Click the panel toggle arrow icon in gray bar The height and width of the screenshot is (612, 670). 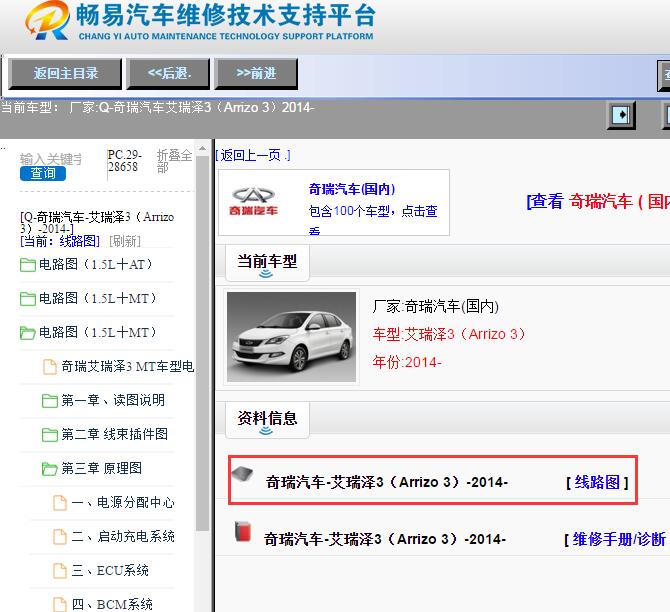621,115
